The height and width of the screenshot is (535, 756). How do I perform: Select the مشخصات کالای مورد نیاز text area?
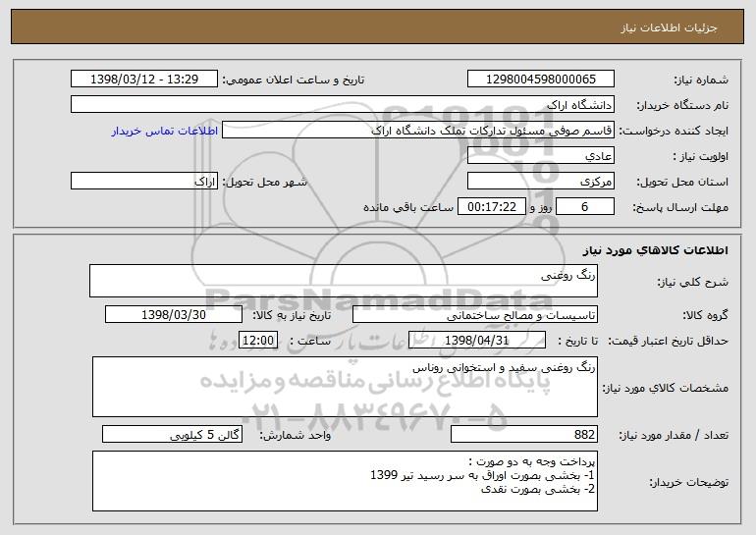pyautogui.click(x=345, y=387)
